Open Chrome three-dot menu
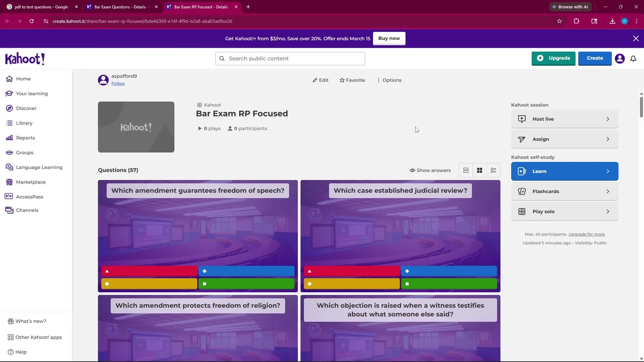 click(637, 21)
